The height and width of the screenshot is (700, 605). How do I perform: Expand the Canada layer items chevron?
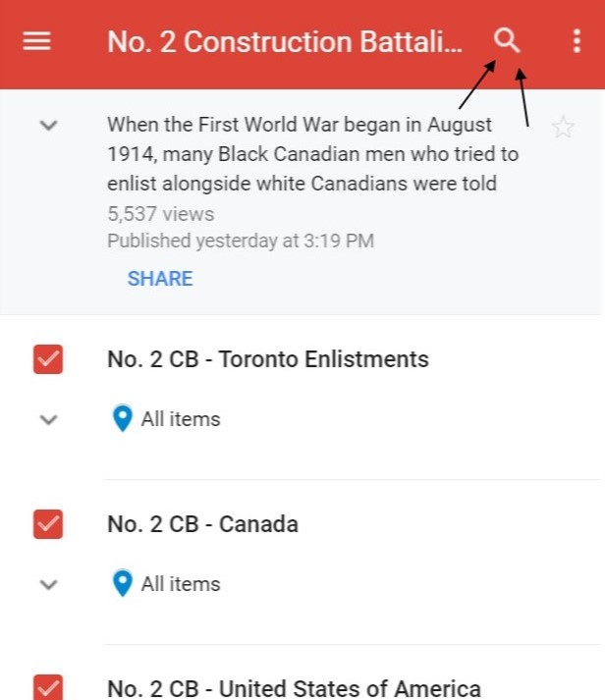pyautogui.click(x=48, y=584)
